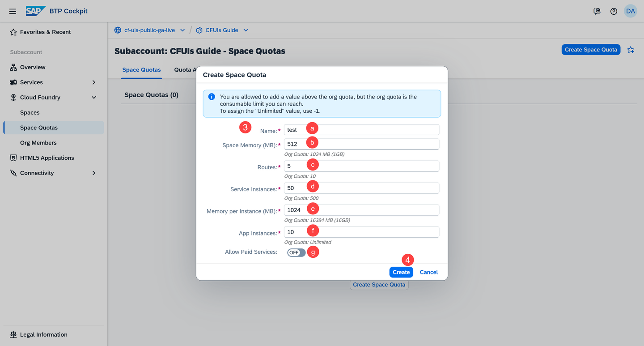
Task: Click the Services sidebar item
Action: 54,82
